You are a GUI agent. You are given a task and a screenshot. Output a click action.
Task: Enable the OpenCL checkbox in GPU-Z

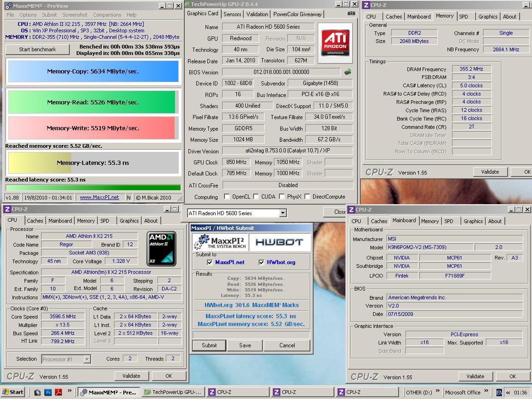click(x=227, y=196)
